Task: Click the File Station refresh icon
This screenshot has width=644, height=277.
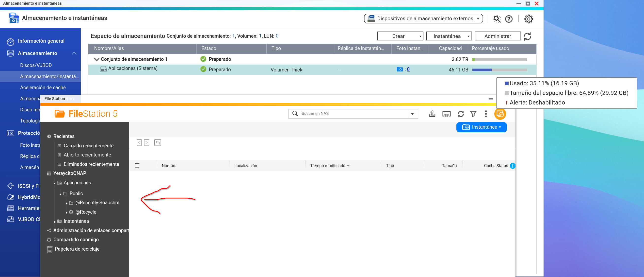Action: click(x=461, y=114)
